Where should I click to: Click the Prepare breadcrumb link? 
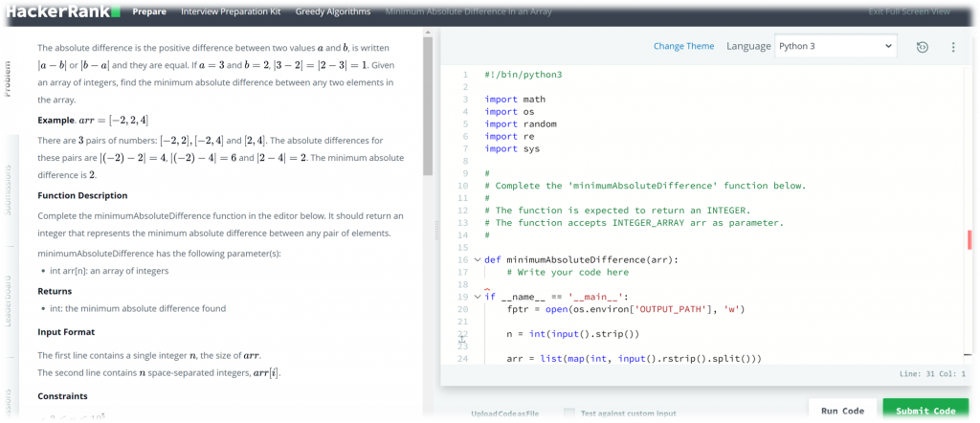[x=149, y=12]
